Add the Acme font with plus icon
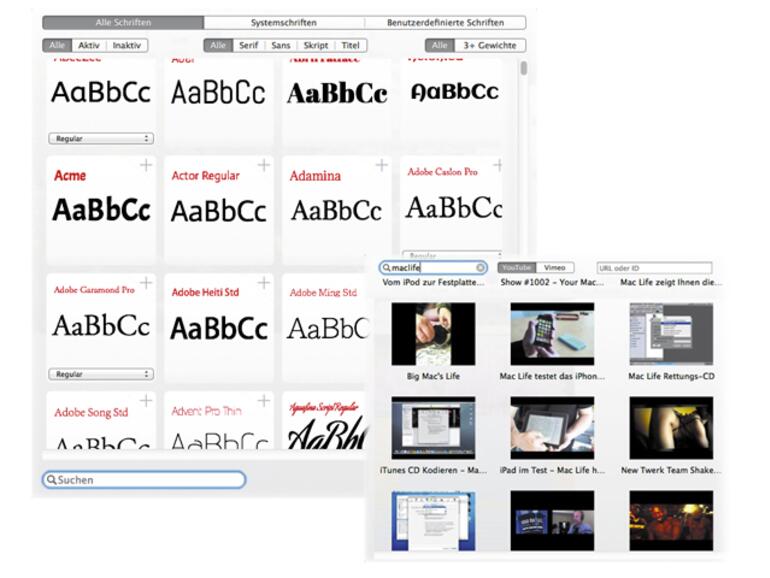Screen dimensions: 770x578 [146, 165]
